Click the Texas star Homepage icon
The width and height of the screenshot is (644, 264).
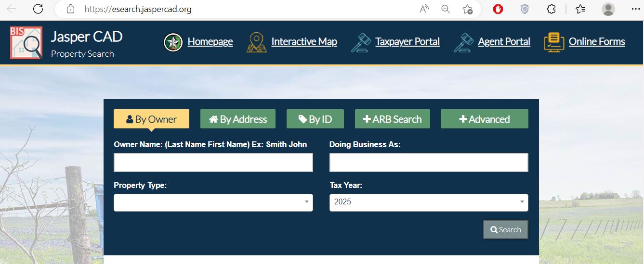tap(173, 42)
